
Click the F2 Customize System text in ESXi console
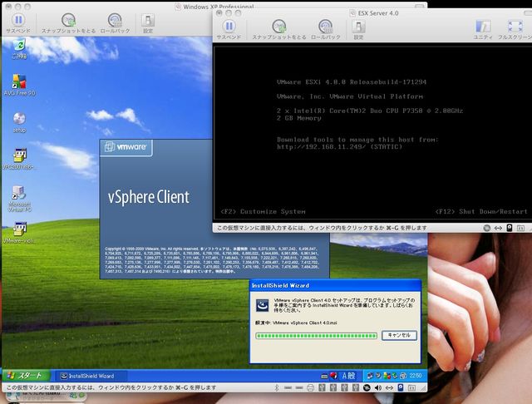click(x=263, y=211)
